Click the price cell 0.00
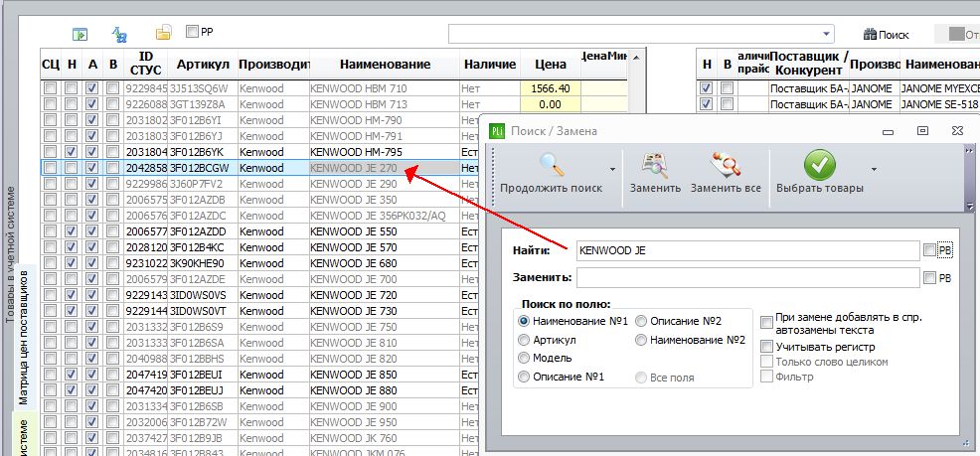980x456 pixels. [x=551, y=104]
